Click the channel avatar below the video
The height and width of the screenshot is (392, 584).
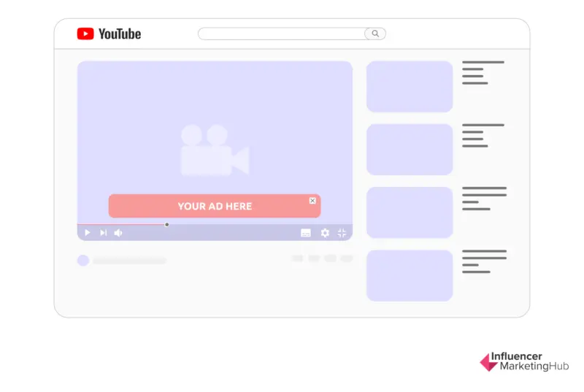83,260
